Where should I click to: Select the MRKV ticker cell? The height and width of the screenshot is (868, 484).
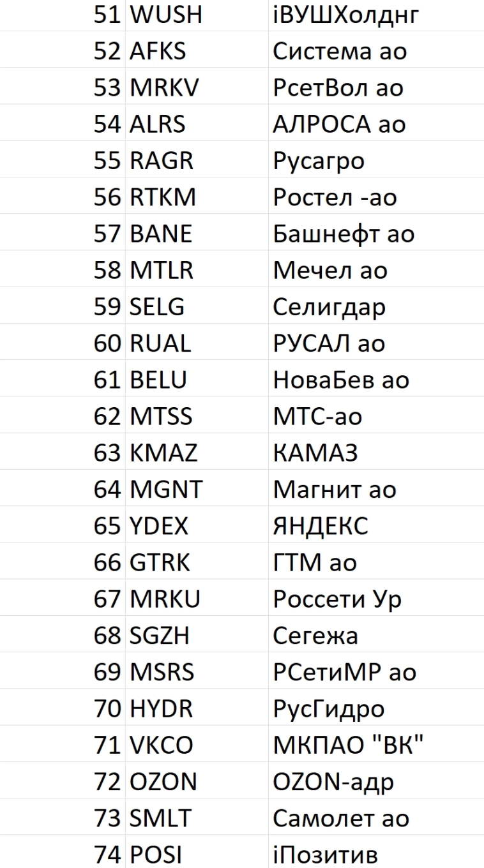coord(165,87)
